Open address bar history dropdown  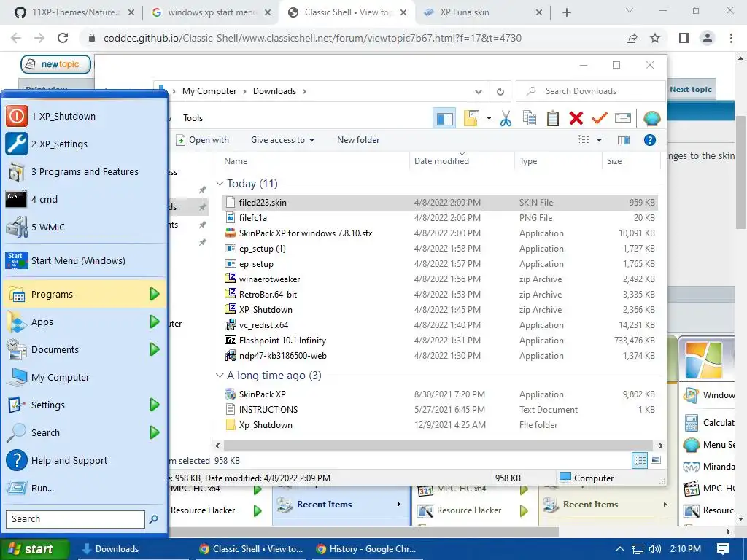click(479, 91)
